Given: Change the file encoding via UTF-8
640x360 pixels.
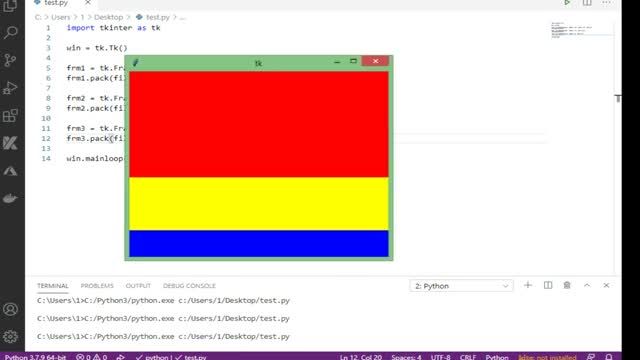Looking at the screenshot, I should pos(441,357).
